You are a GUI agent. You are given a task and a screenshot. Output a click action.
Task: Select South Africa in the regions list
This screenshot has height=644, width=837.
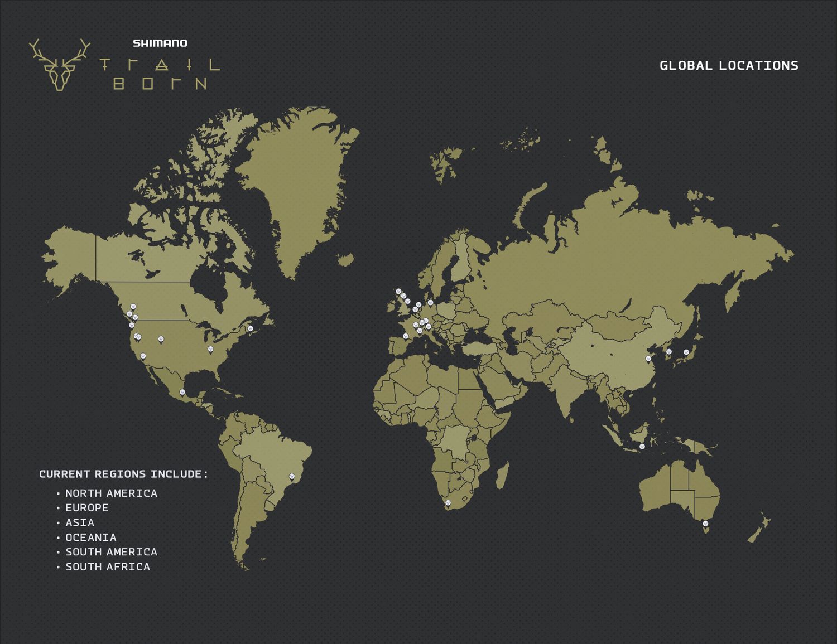pyautogui.click(x=108, y=567)
